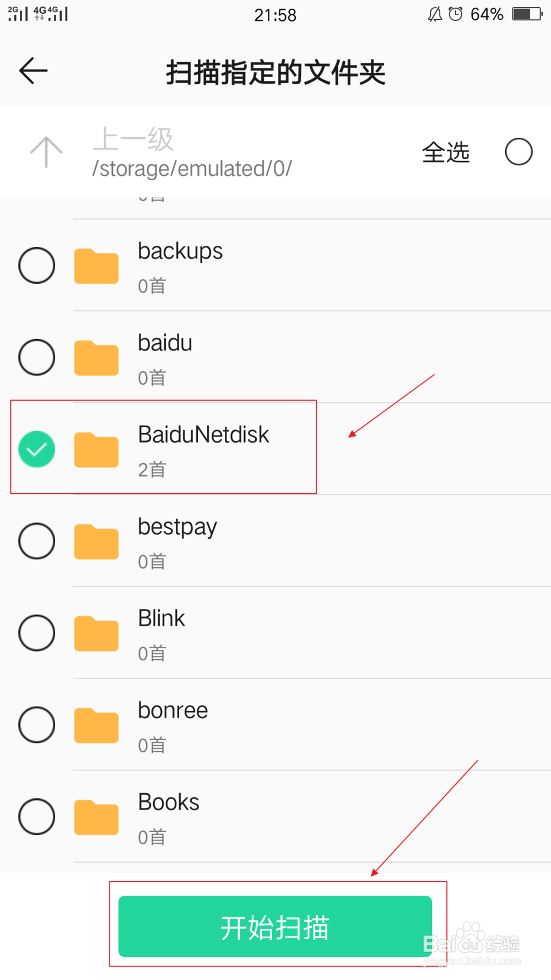Viewport: 551px width, 980px height.
Task: Select the backups folder checkbox
Action: [37, 266]
